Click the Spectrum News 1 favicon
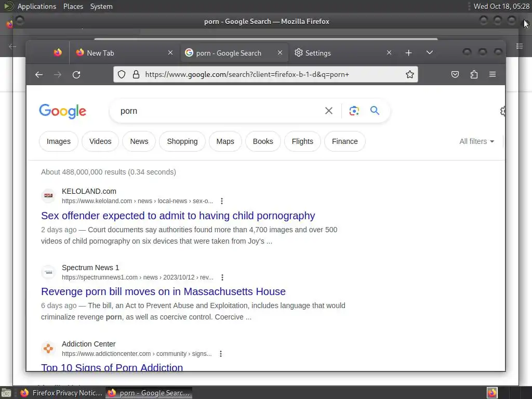This screenshot has width=532, height=399. [x=48, y=272]
